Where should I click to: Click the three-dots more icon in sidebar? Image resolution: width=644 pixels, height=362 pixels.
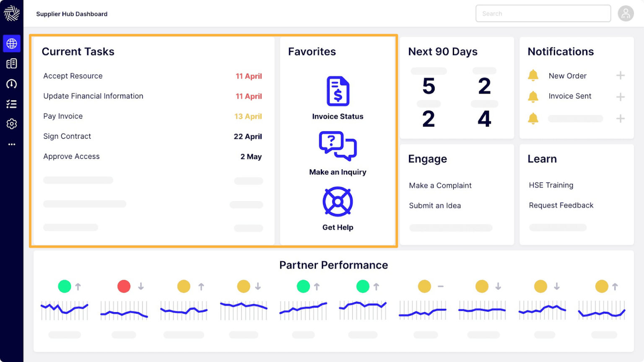pos(12,144)
